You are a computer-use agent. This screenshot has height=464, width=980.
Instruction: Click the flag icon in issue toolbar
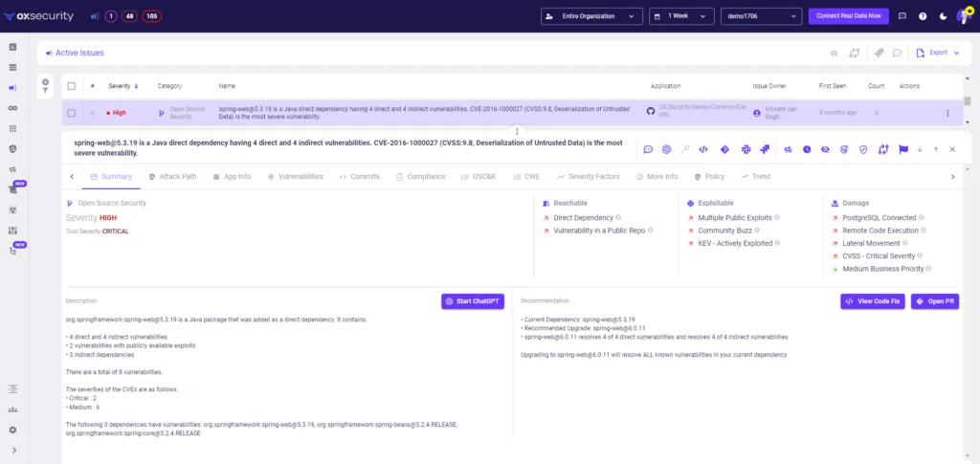(x=902, y=149)
